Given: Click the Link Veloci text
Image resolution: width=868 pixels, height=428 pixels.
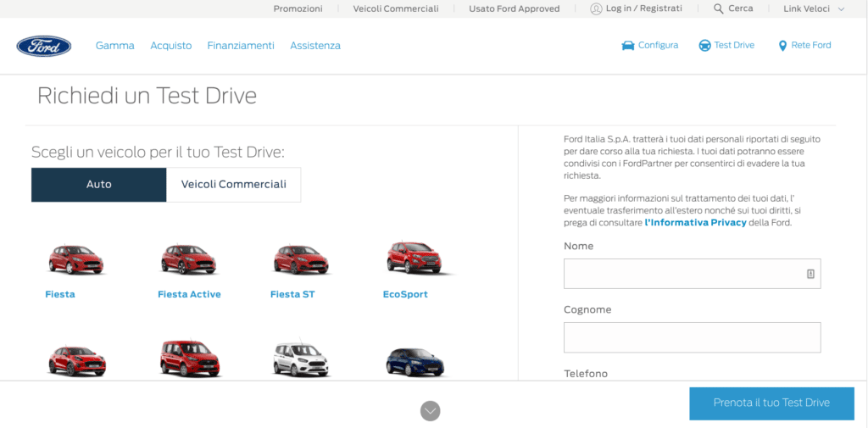Looking at the screenshot, I should click(x=807, y=8).
